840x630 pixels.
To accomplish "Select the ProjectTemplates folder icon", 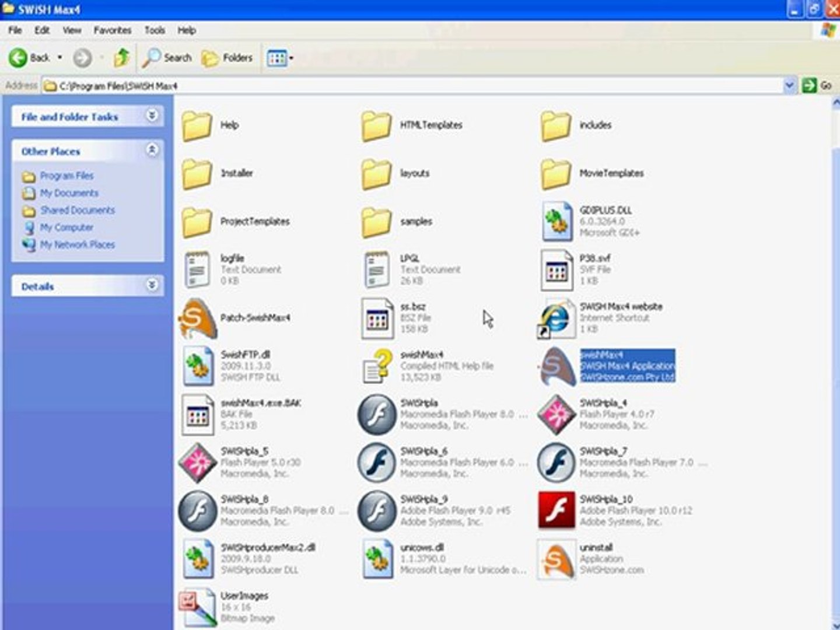I will point(197,222).
